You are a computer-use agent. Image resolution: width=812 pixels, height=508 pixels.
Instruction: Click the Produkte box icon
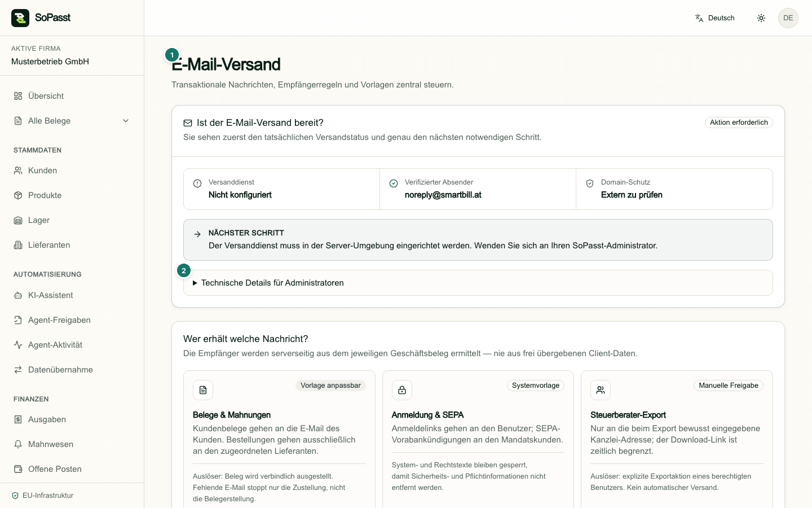[18, 195]
